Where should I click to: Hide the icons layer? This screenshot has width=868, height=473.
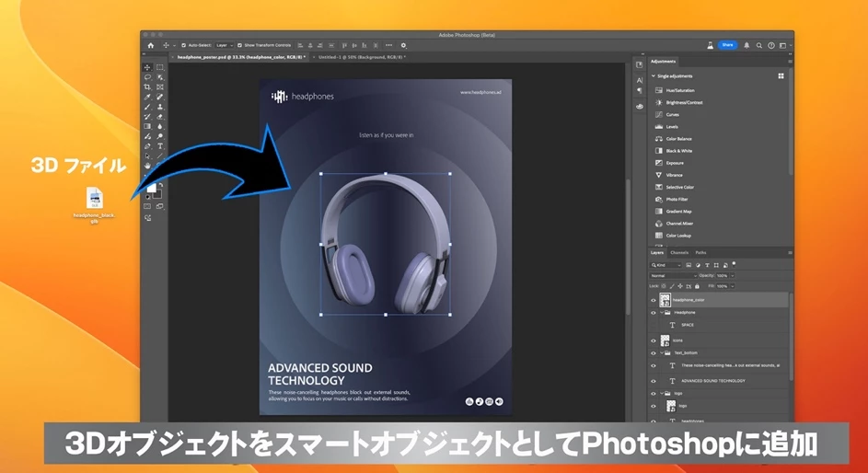(x=654, y=340)
